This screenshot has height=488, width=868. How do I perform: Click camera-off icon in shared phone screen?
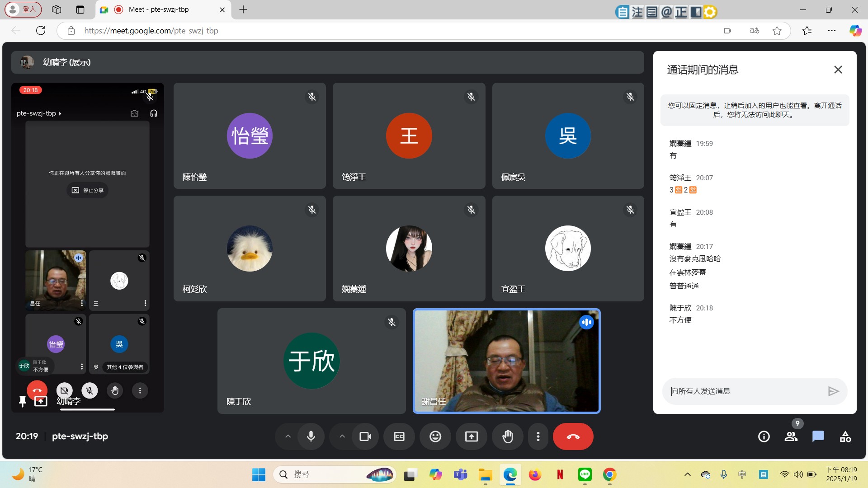pyautogui.click(x=64, y=390)
